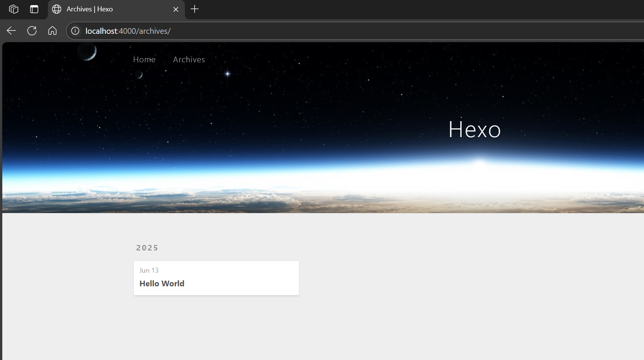The image size is (644, 360).
Task: Open Home in the site navigation
Action: [144, 60]
